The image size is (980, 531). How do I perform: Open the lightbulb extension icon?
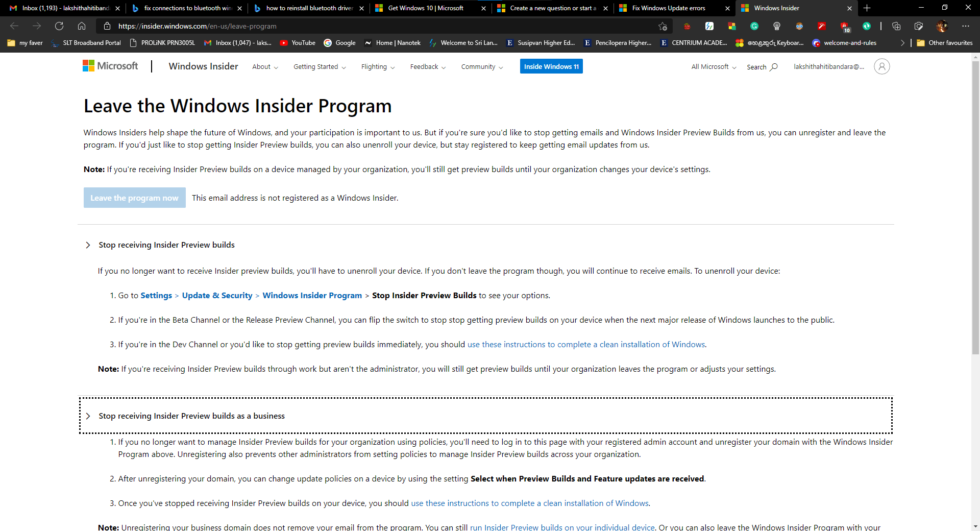777,26
